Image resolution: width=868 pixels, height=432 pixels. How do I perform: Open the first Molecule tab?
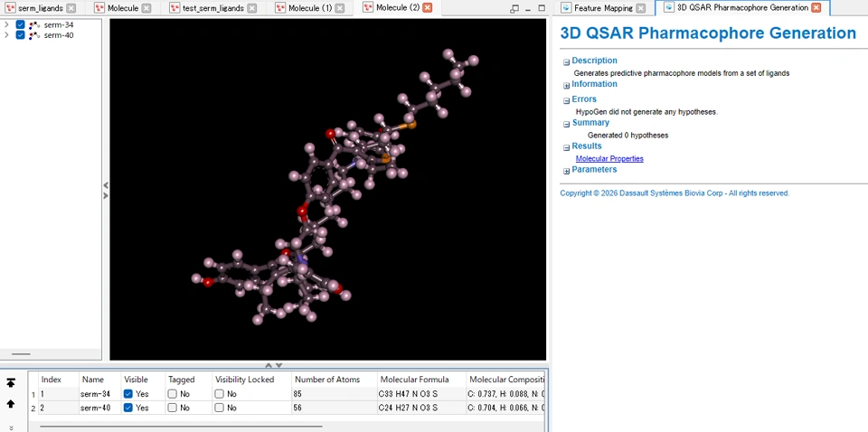(x=123, y=8)
